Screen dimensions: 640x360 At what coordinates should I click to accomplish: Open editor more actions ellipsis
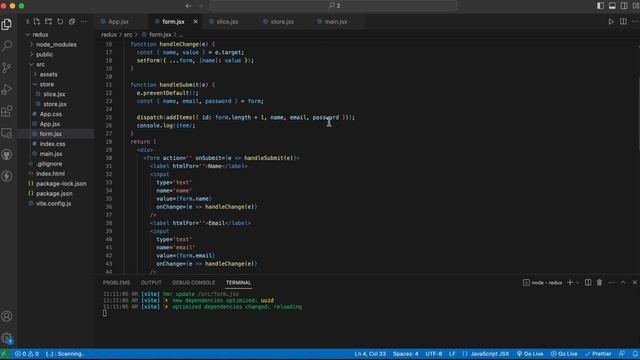[635, 22]
